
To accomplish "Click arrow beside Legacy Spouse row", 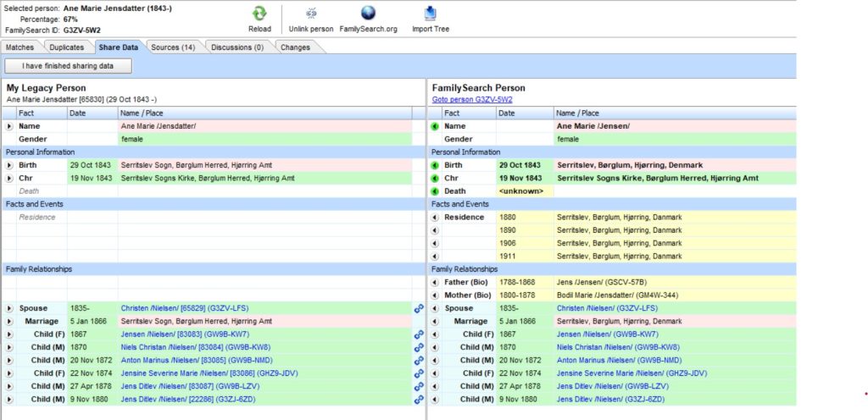I will (8, 308).
